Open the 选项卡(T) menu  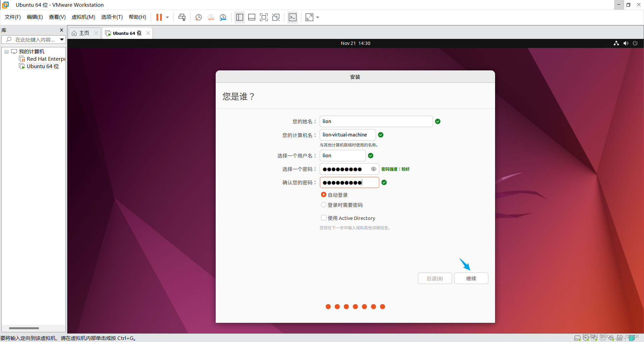(x=112, y=17)
